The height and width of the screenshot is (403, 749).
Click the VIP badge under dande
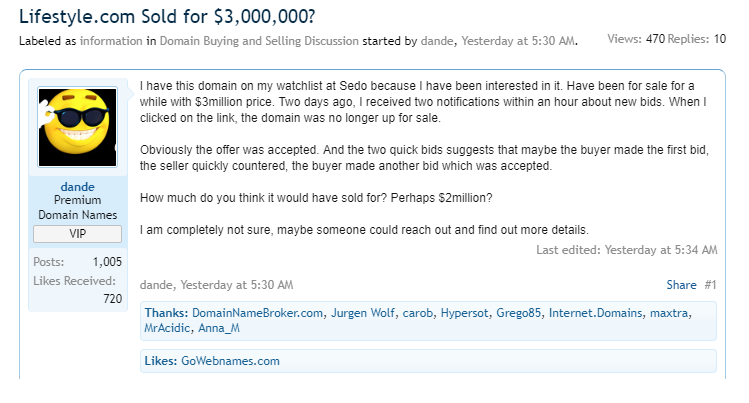[77, 233]
